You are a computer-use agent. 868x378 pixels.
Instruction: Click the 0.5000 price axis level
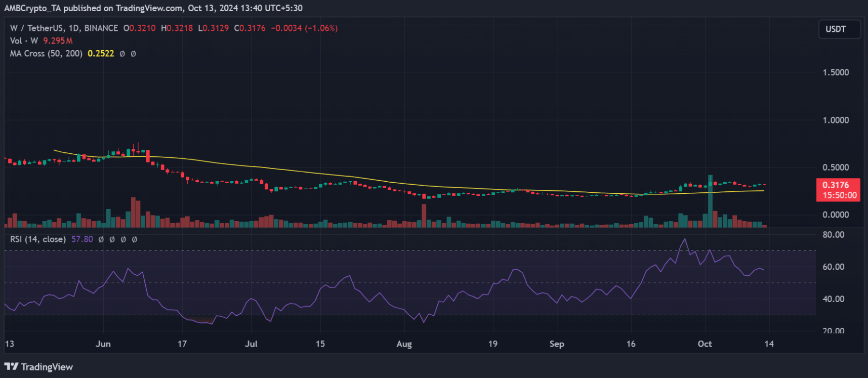(x=836, y=167)
